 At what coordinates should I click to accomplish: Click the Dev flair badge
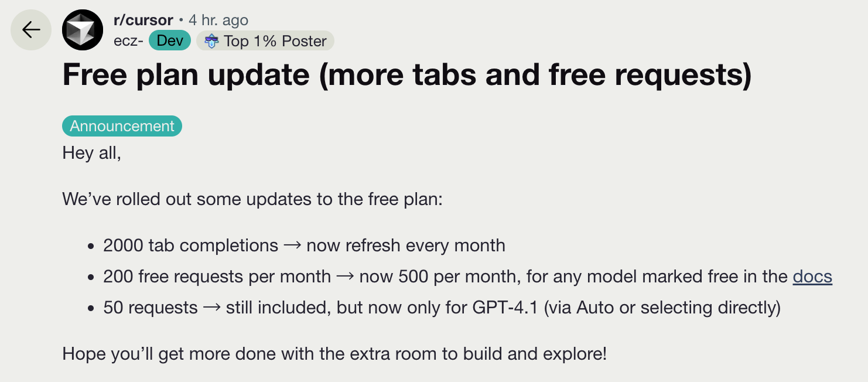point(170,41)
